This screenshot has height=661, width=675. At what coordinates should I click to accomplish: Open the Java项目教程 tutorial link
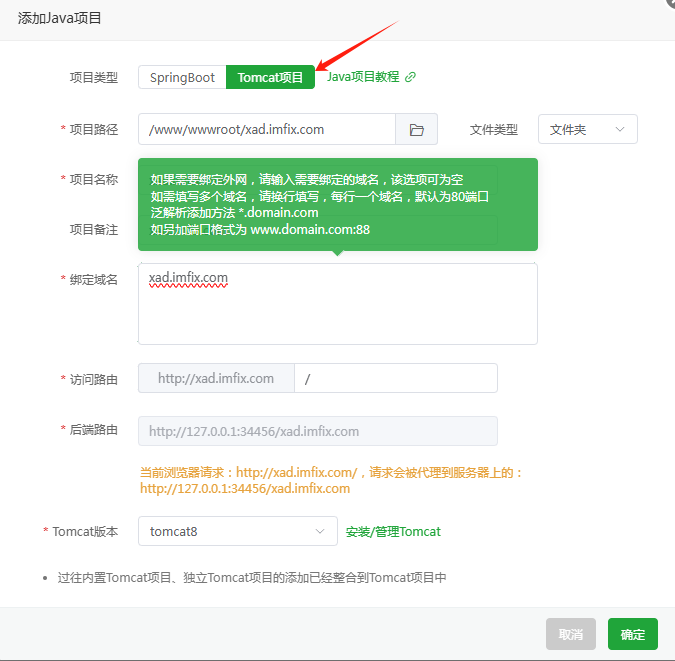363,77
